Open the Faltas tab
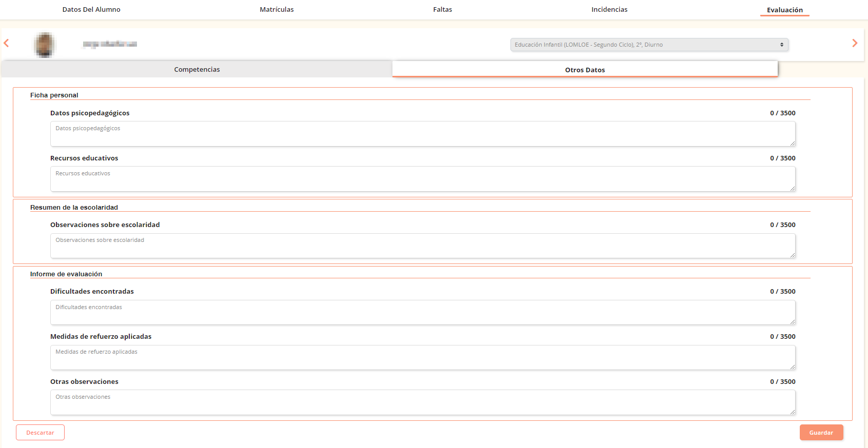 point(443,10)
